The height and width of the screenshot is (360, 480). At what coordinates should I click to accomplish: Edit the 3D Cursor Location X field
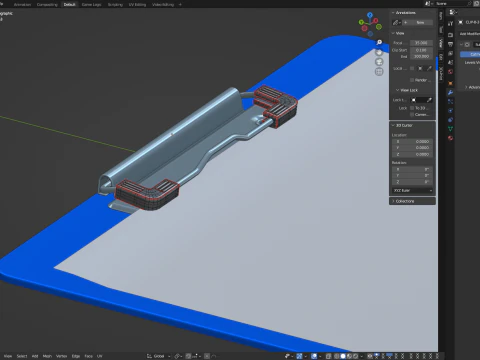click(x=413, y=142)
